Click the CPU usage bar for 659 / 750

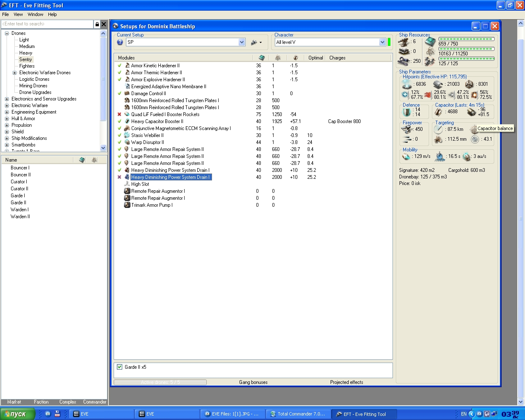(x=466, y=39)
